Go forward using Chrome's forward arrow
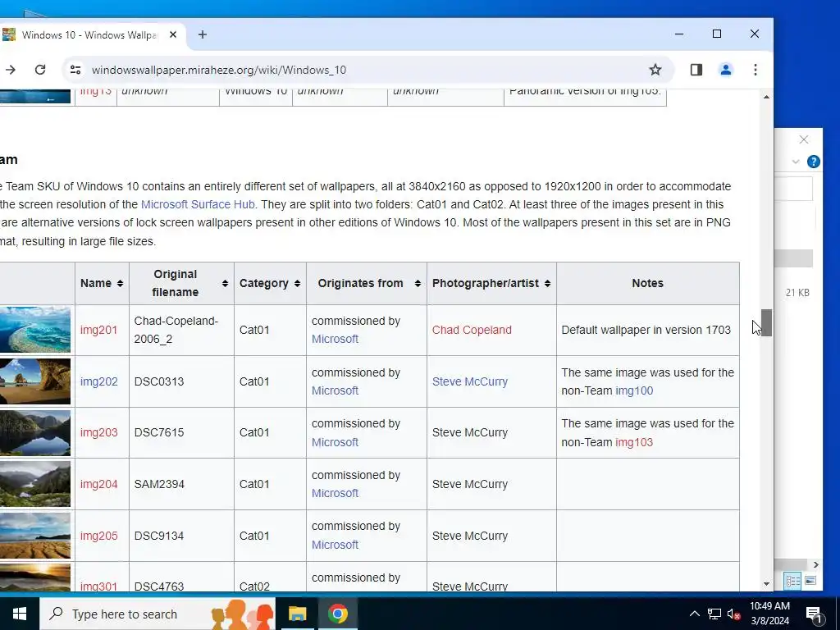The height and width of the screenshot is (630, 840). [x=11, y=70]
